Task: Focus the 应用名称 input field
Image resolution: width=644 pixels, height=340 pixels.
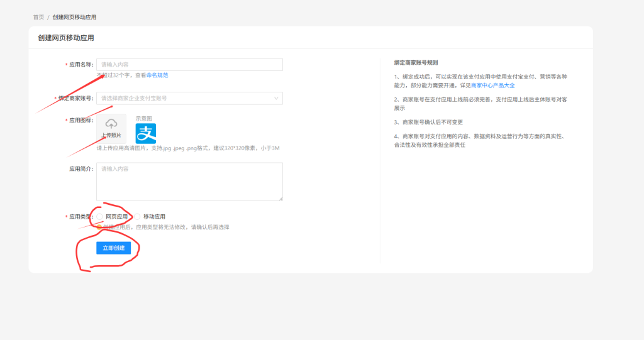Action: point(189,64)
